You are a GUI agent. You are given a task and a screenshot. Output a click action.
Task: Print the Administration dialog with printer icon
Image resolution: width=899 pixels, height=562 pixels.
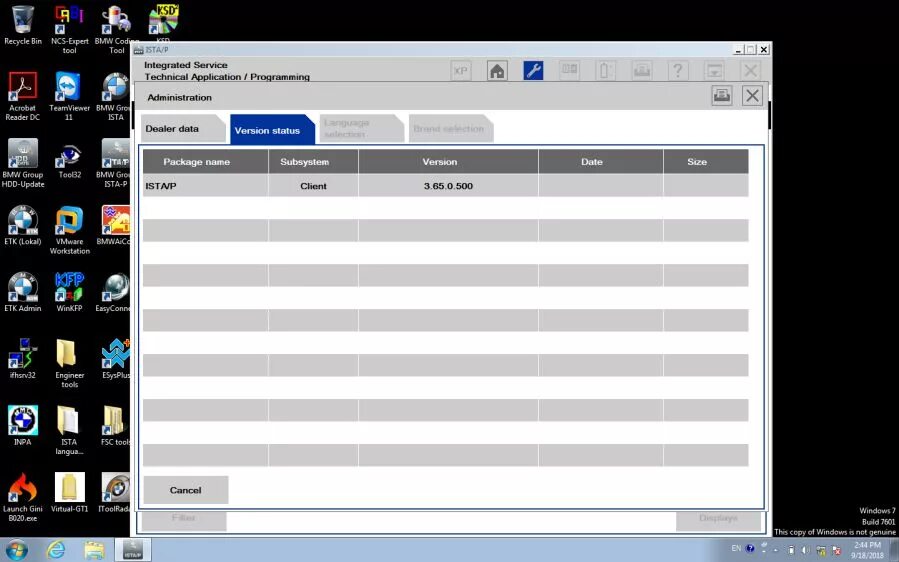(x=722, y=96)
